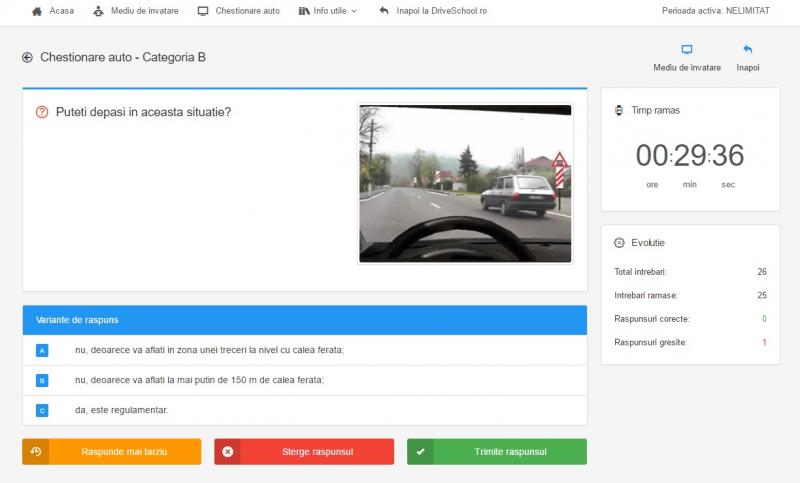Click the Mediu de invatare reader icon in navbar
This screenshot has width=800, height=483.
pos(98,11)
